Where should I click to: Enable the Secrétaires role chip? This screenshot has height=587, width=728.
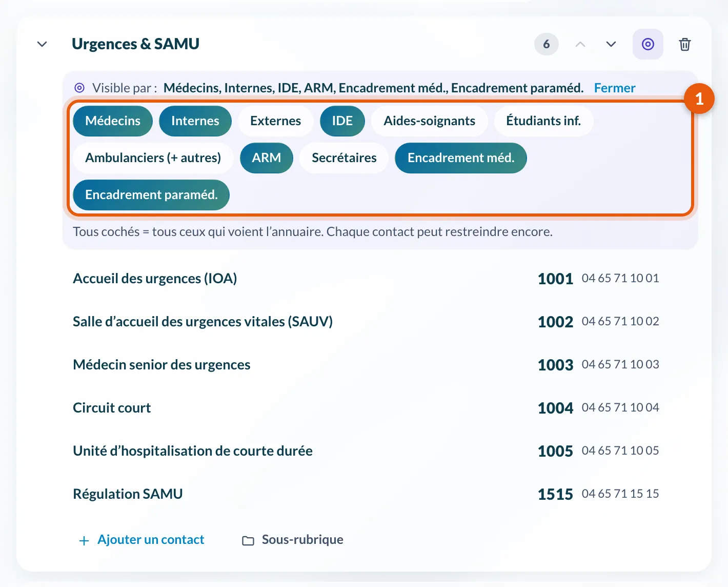pyautogui.click(x=344, y=158)
